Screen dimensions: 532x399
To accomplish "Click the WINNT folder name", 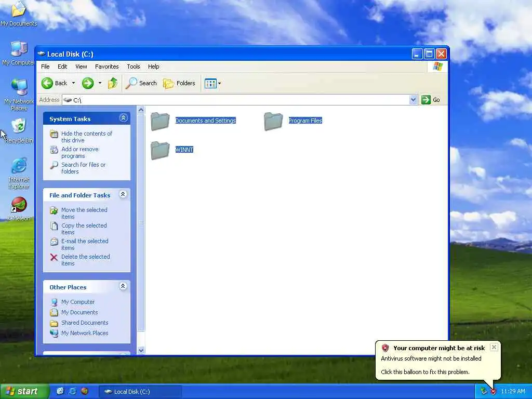I will pos(184,150).
